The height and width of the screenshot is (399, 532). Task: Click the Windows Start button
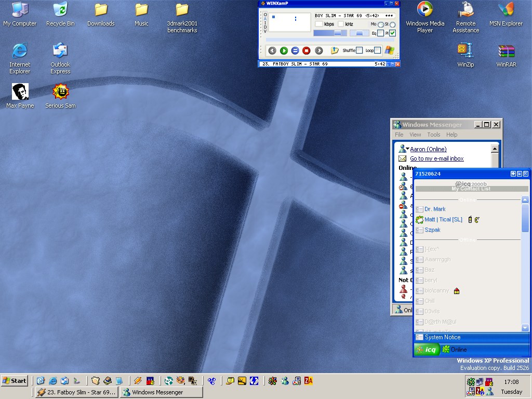pos(15,380)
